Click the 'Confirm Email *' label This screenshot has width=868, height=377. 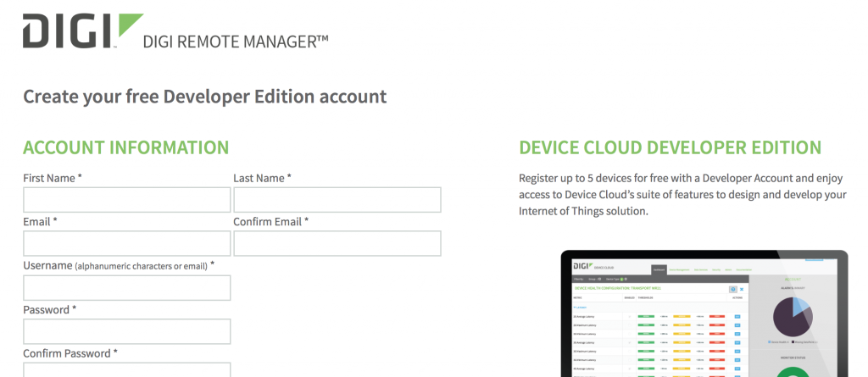(x=271, y=222)
